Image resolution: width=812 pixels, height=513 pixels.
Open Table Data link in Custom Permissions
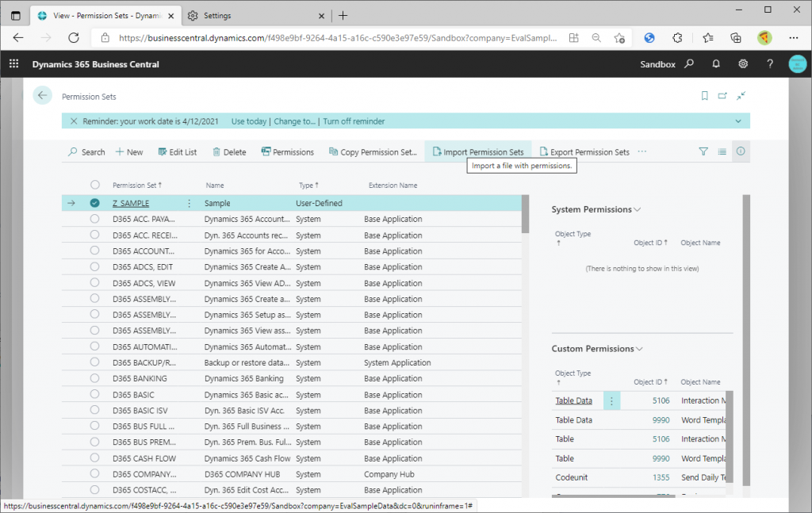pyautogui.click(x=573, y=400)
